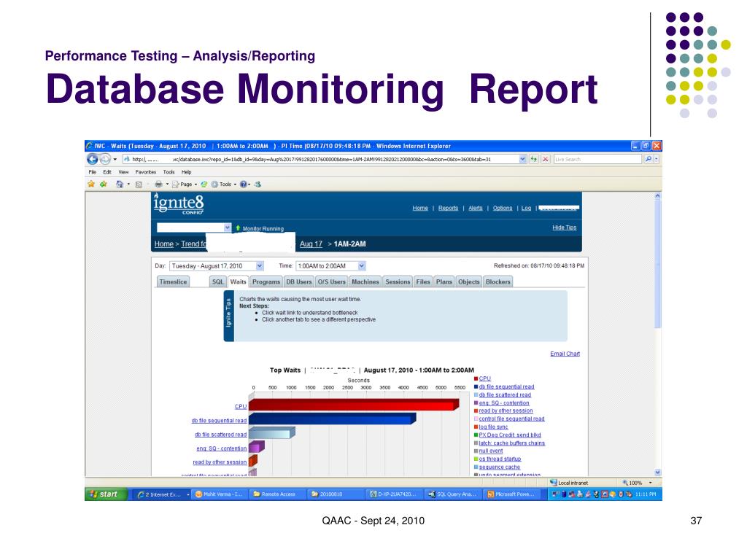Click the Options link in header
This screenshot has width=747, height=560.
pyautogui.click(x=503, y=208)
